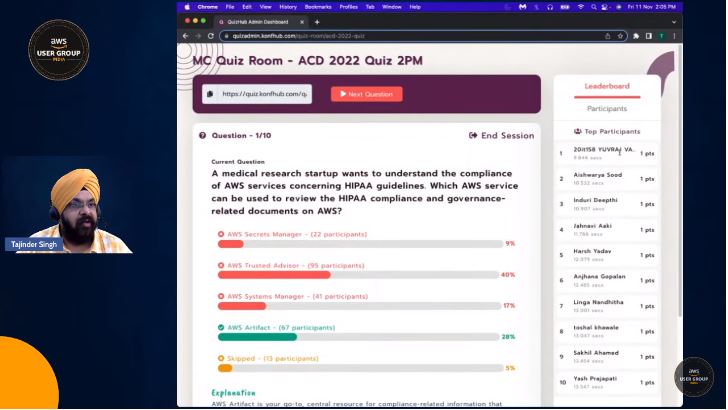Select Jahnavi Aaki in the leaderboard

click(607, 230)
